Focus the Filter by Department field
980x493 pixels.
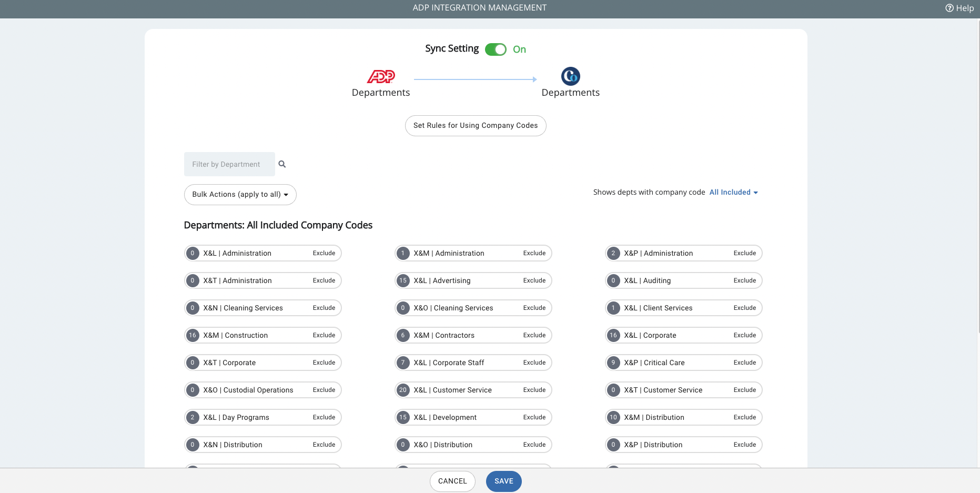[x=229, y=164]
